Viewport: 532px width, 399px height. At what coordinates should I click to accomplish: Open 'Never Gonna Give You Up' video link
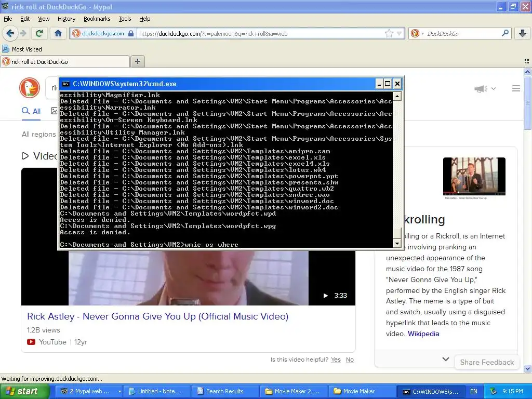[x=158, y=316]
